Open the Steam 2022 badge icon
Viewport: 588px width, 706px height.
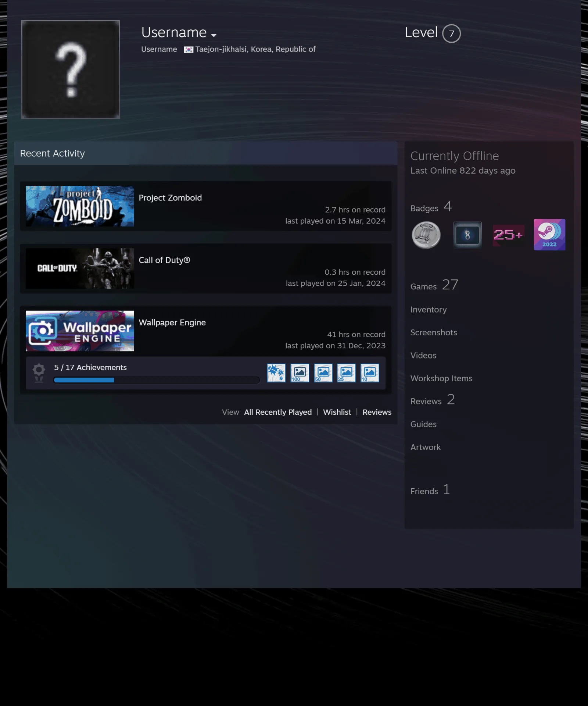point(549,235)
